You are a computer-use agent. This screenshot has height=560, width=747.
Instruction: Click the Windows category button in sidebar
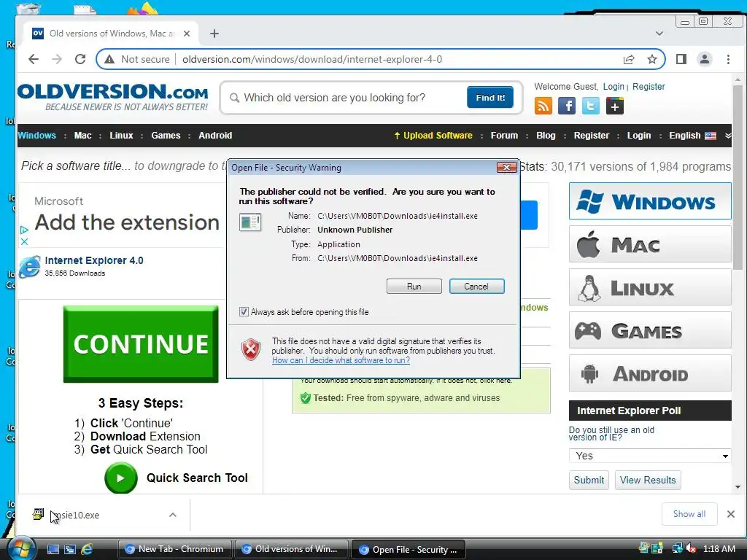pos(650,201)
